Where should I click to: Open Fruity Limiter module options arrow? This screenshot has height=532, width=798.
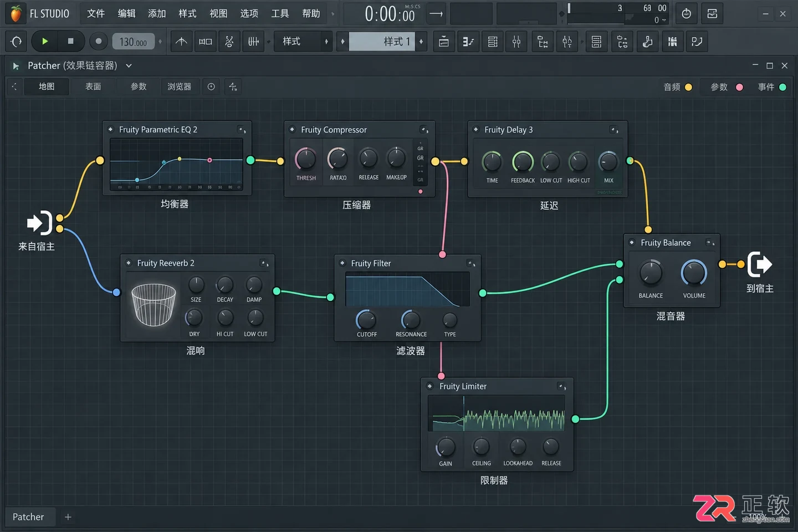point(561,386)
